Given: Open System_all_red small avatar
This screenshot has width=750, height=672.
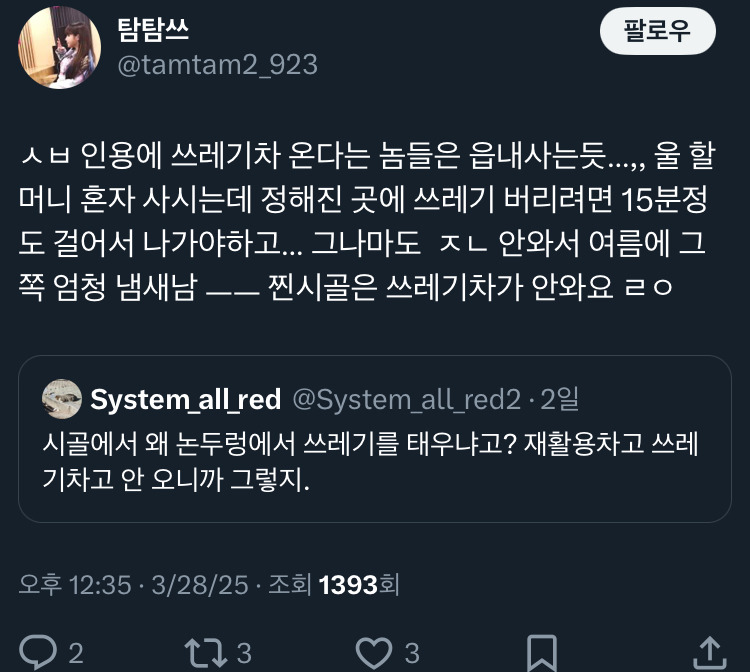Looking at the screenshot, I should click(x=62, y=399).
